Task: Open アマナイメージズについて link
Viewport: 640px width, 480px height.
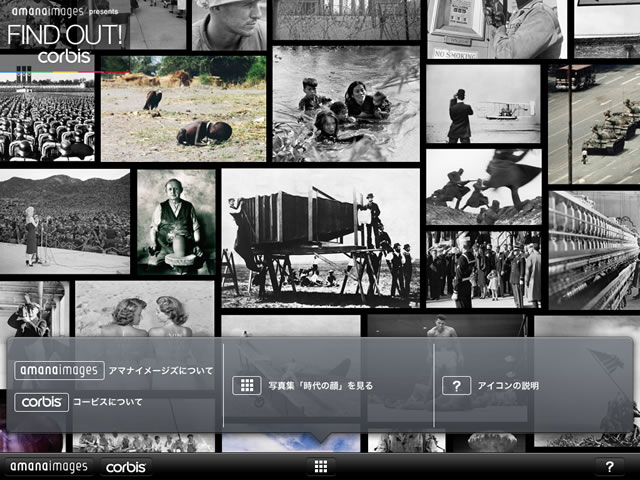Action: [161, 371]
